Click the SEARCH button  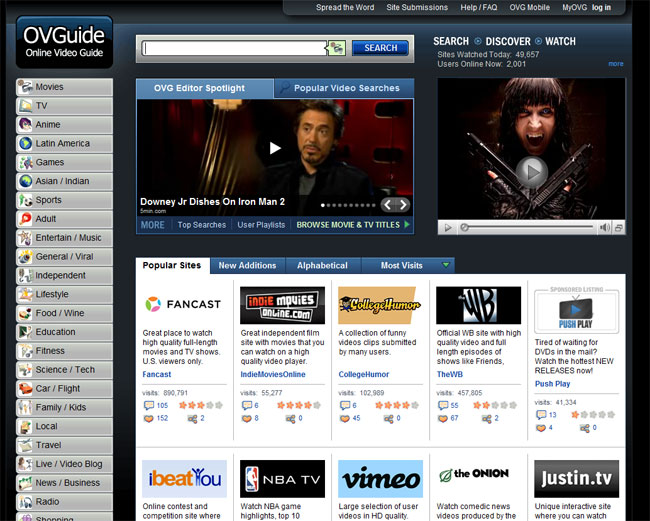[380, 48]
